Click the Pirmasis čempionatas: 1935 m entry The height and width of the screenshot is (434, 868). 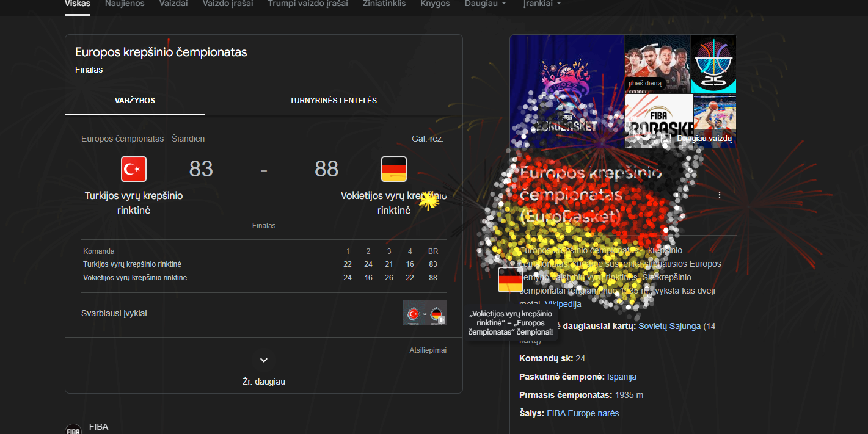(x=582, y=395)
